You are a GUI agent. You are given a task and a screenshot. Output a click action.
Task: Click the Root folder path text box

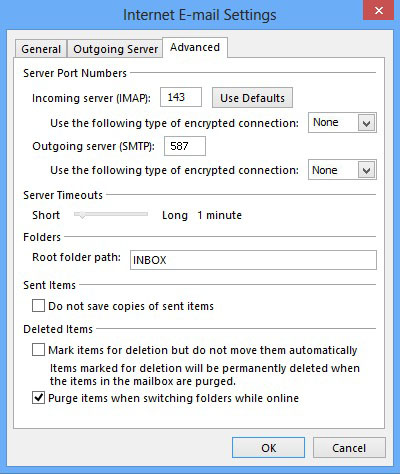click(x=253, y=260)
